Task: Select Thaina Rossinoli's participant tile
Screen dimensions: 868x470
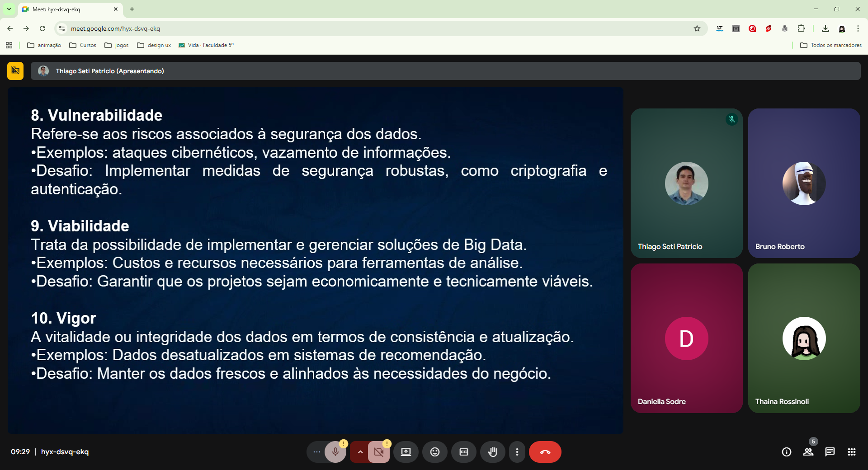Action: click(x=804, y=338)
